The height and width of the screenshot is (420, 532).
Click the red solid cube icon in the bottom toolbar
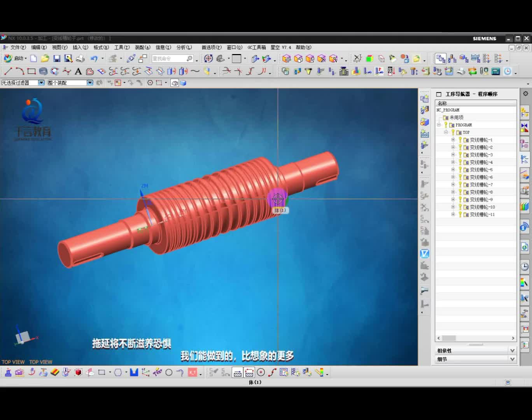tap(78, 373)
